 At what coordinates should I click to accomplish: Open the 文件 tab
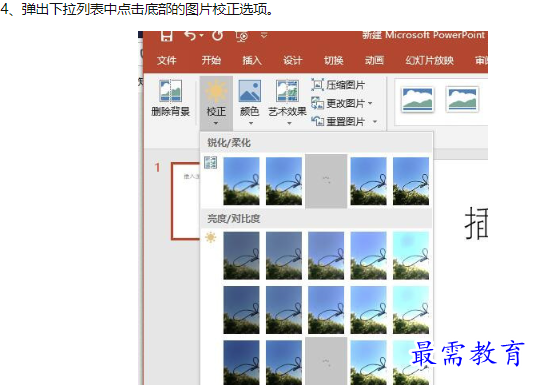[167, 60]
